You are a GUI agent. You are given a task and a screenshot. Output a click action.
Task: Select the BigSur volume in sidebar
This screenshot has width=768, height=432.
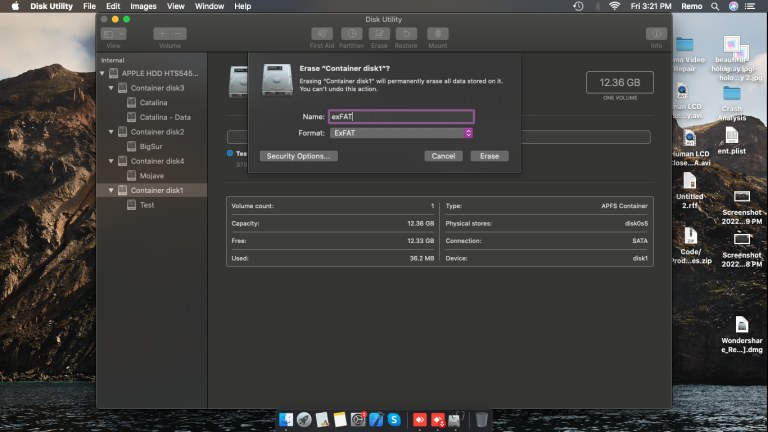click(151, 146)
